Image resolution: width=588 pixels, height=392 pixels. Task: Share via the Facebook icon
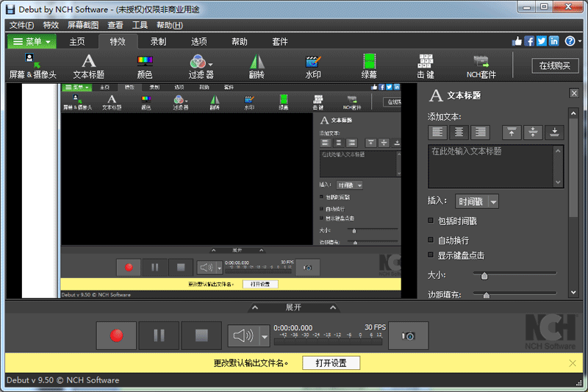click(529, 41)
